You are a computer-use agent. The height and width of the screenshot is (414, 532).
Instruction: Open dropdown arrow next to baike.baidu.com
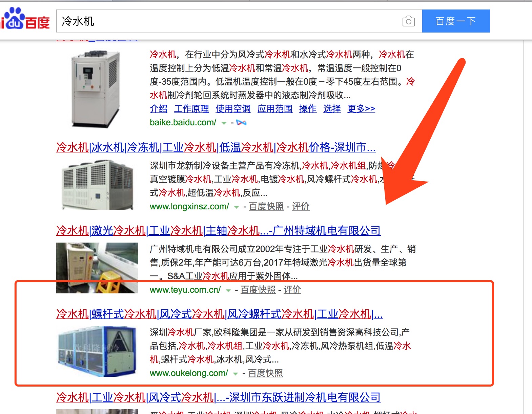(x=224, y=123)
